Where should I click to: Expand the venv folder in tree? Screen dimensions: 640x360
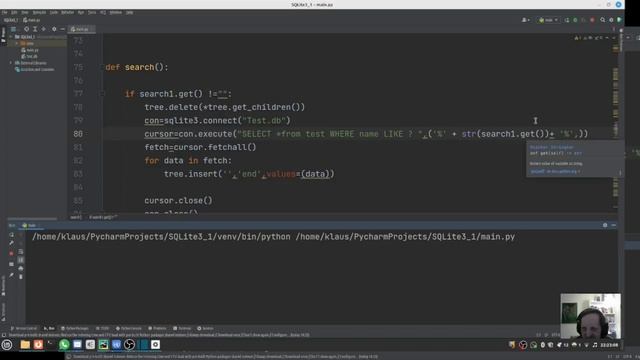pos(17,43)
